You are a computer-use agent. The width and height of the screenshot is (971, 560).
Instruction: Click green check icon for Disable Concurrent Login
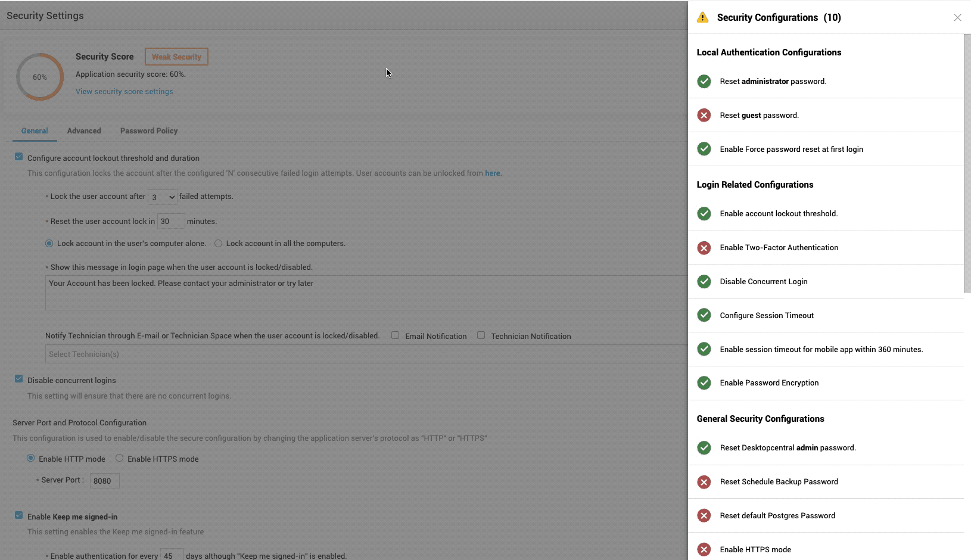(704, 282)
